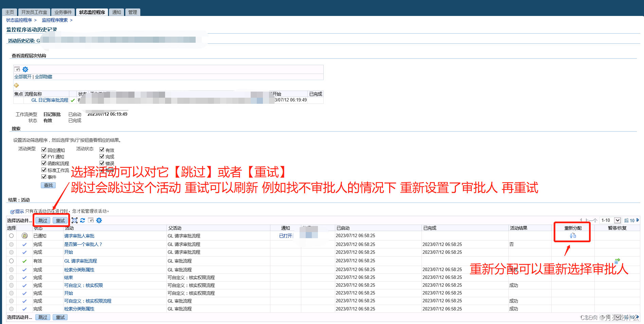Click the reset view icon in results toolbar
Viewport: 644px width, 324px height.
[x=91, y=221]
